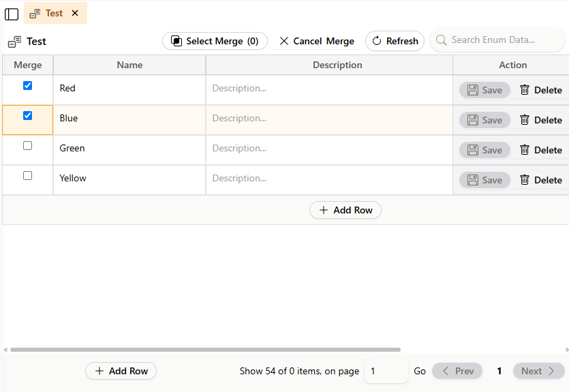Delete the Yellow row

(x=540, y=180)
